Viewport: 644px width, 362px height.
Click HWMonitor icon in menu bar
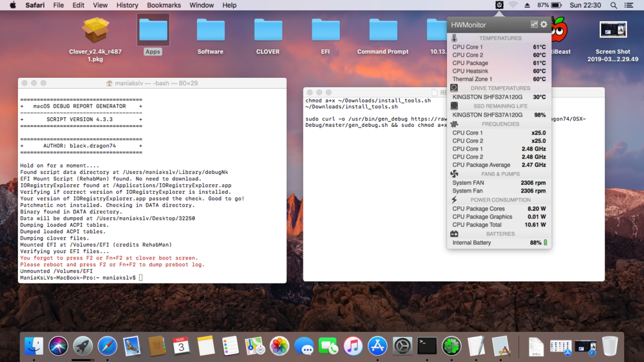coord(499,5)
